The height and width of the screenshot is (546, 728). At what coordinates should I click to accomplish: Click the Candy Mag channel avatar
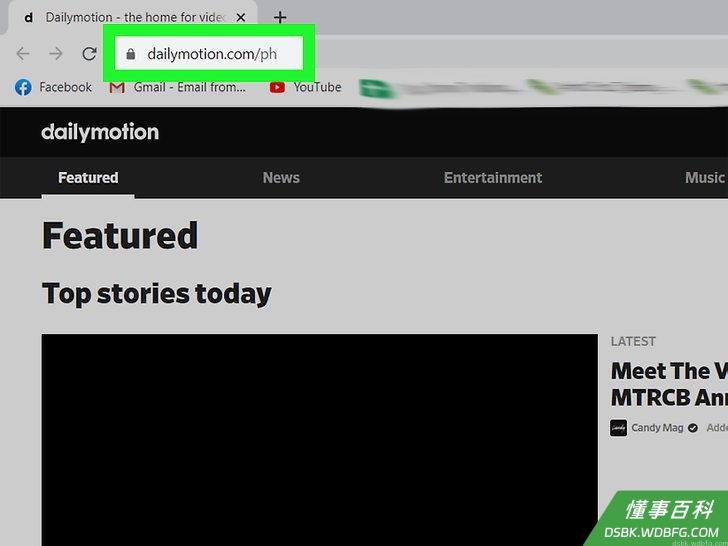[x=618, y=428]
